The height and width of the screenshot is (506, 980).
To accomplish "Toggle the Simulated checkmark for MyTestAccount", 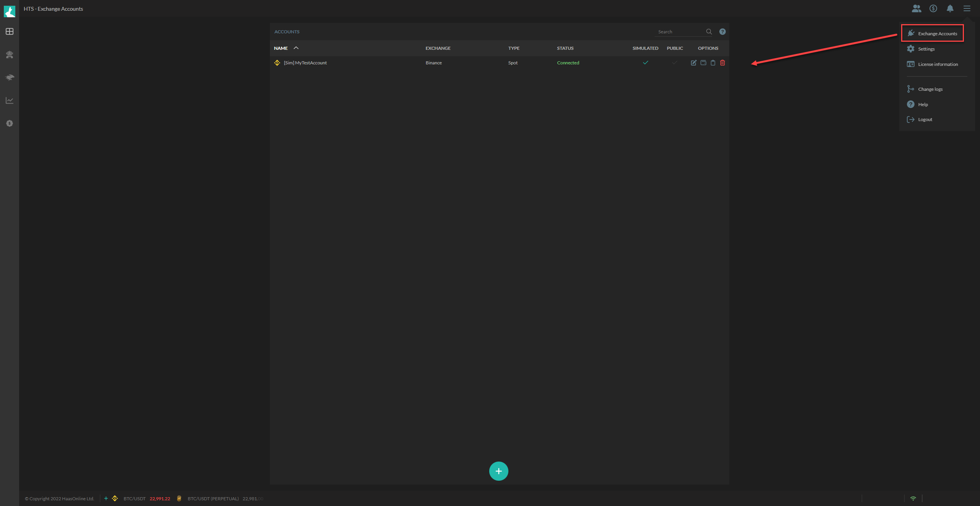I will tap(645, 62).
